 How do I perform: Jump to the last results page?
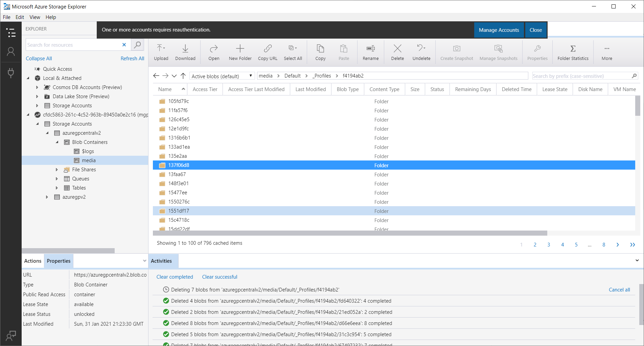point(632,244)
